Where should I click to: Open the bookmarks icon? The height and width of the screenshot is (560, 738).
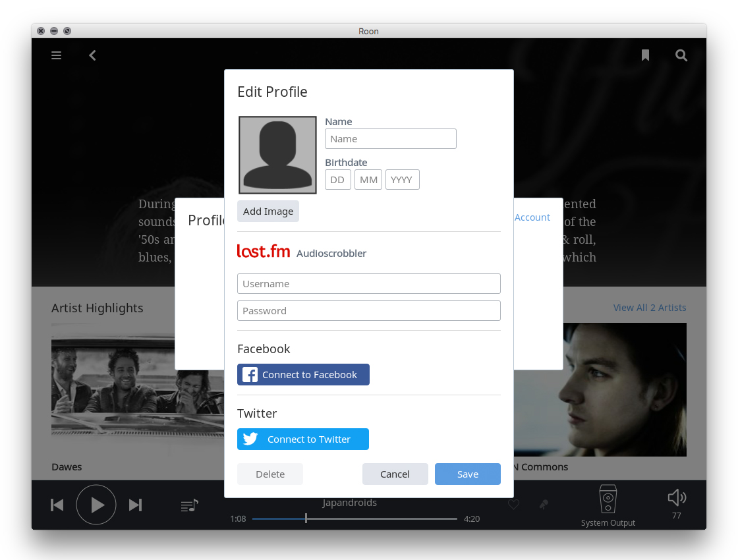(x=645, y=55)
